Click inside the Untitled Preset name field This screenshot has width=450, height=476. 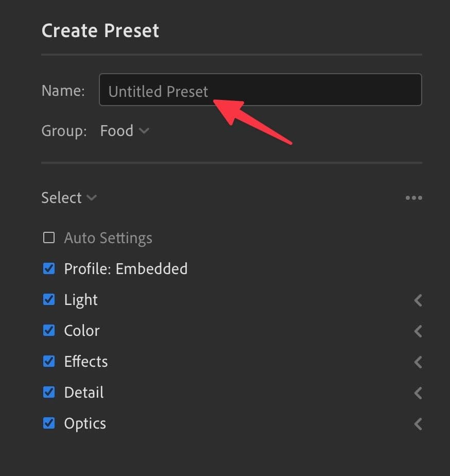point(260,90)
